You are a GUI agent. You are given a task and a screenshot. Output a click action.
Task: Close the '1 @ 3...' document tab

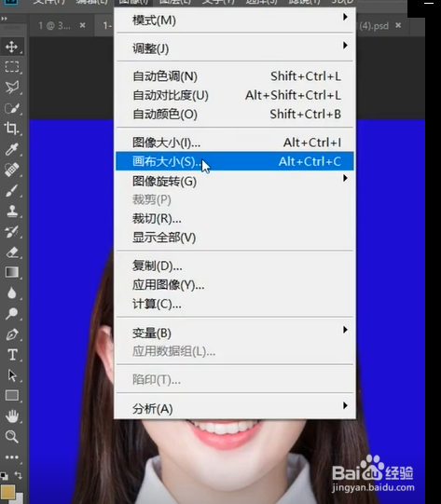83,25
